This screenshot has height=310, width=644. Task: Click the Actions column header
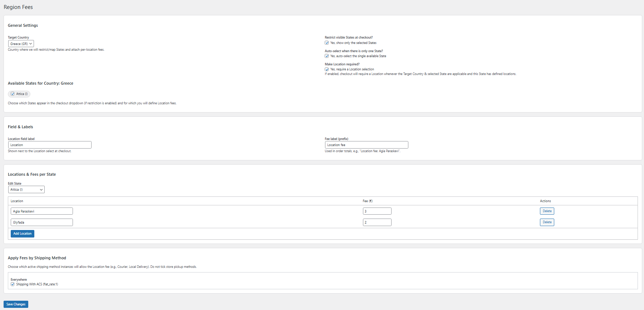[545, 201]
